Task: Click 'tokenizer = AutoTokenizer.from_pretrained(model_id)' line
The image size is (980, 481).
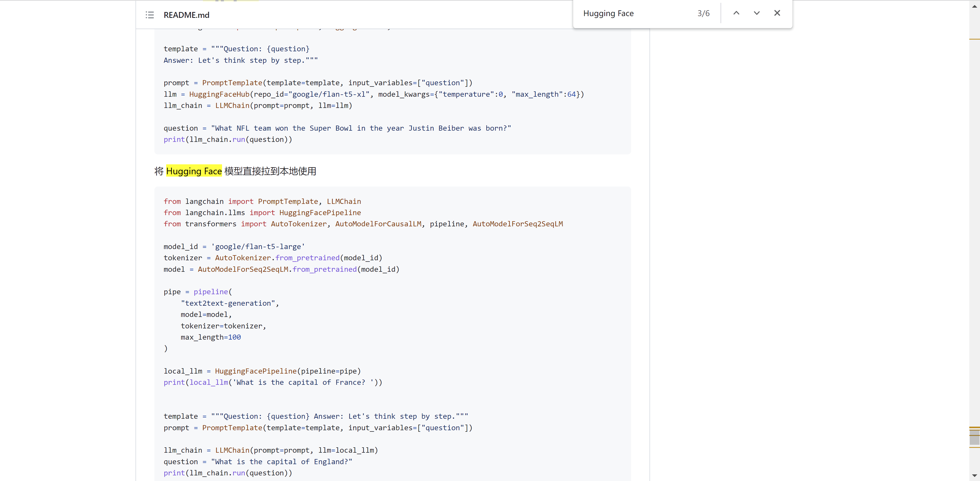Action: (x=273, y=258)
